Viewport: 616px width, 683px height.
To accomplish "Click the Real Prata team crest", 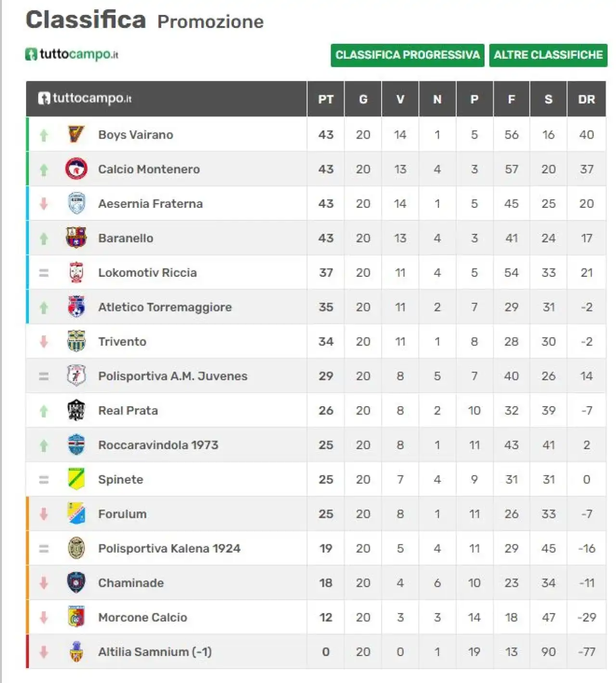I will click(x=76, y=410).
